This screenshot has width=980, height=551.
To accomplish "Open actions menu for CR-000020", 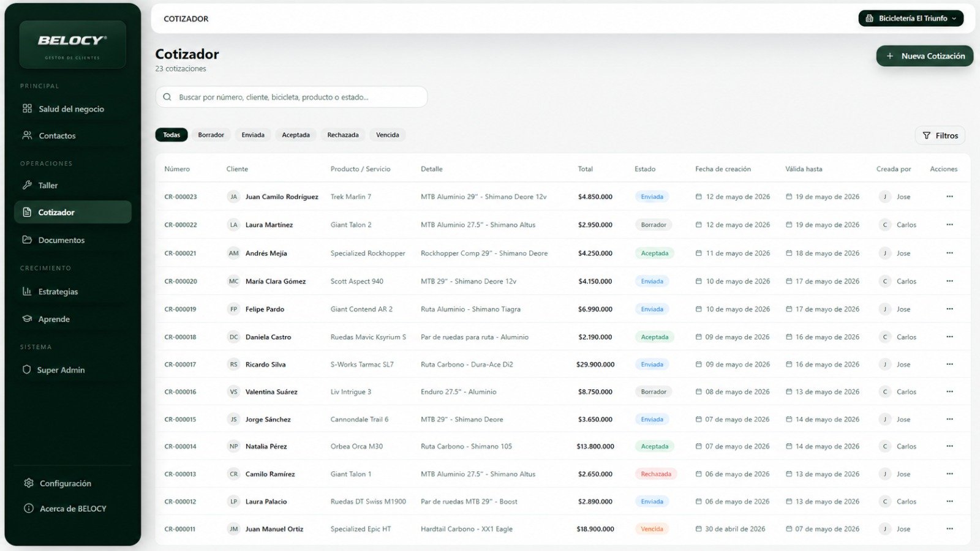I will pos(949,281).
